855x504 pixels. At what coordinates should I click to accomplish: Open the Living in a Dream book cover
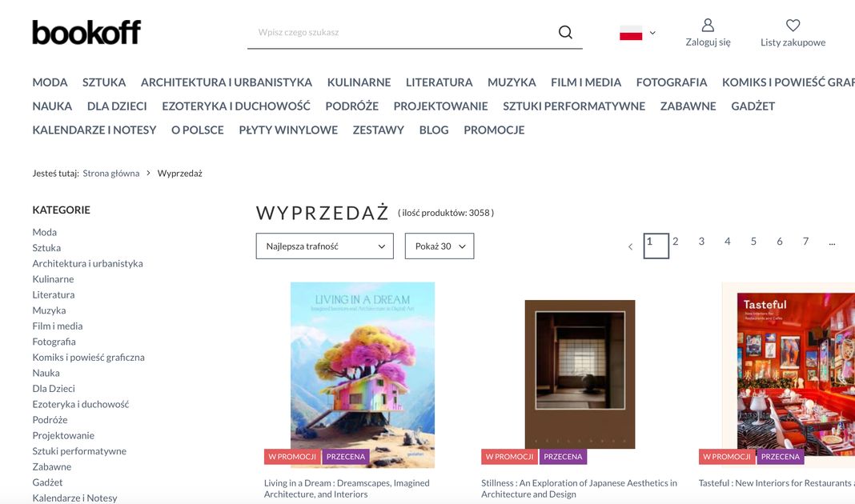click(363, 375)
